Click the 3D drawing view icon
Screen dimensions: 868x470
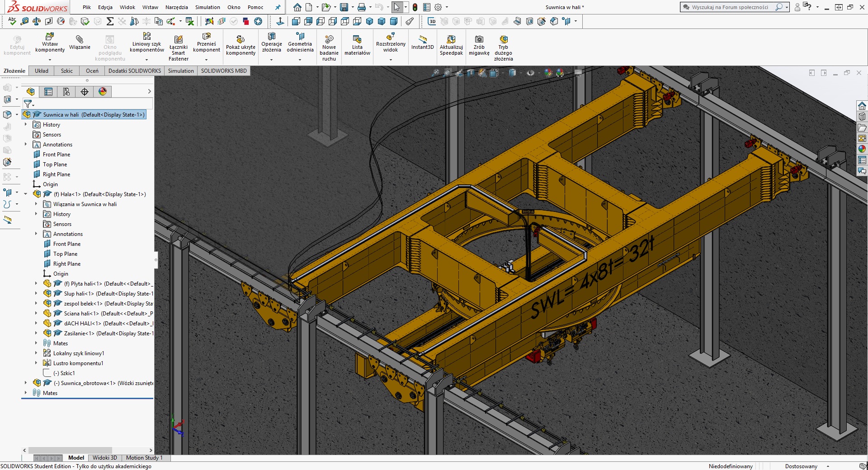[432, 21]
